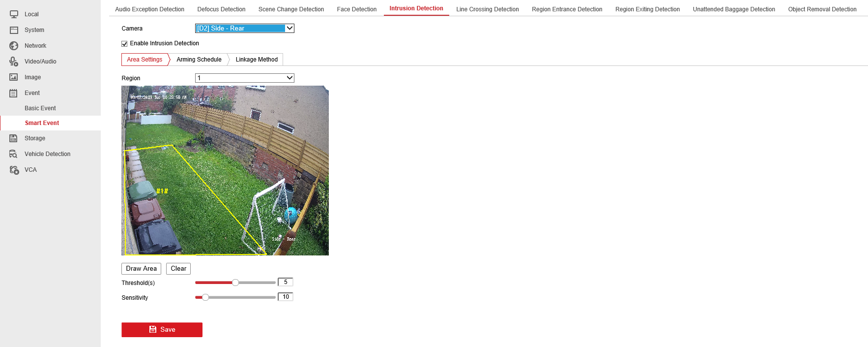Adjust the Threshold slider handle

tap(235, 283)
